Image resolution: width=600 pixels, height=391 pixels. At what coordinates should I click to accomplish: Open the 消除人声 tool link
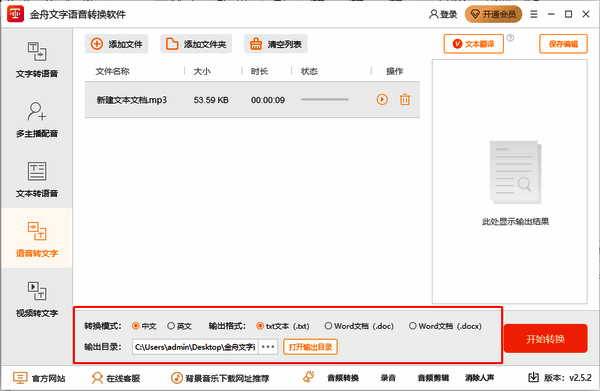tap(479, 378)
